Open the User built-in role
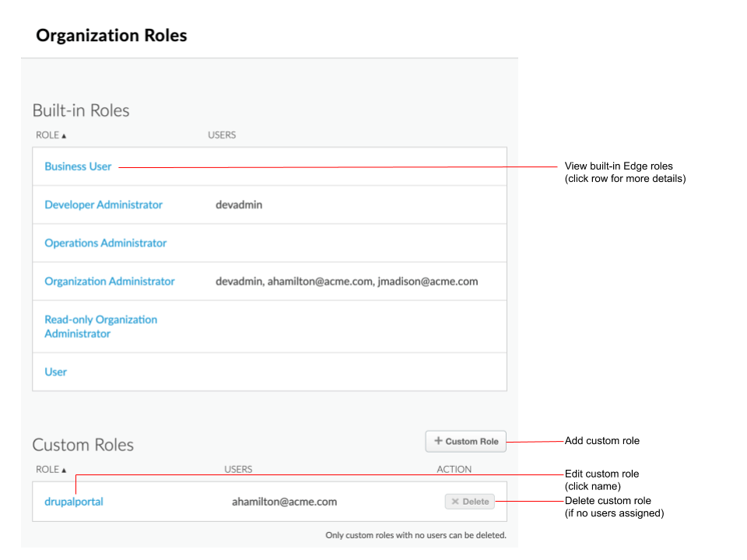Screen dimensions: 747x560 pos(54,372)
